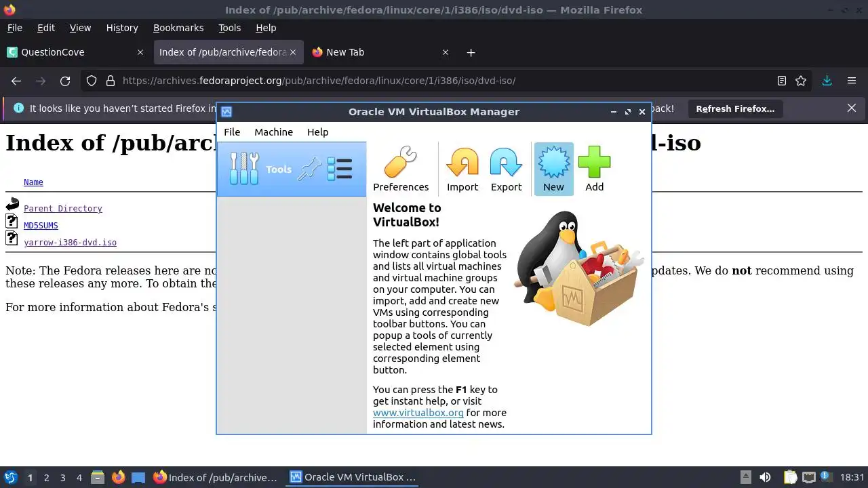
Task: Open the Firefox View menu
Action: (80, 28)
